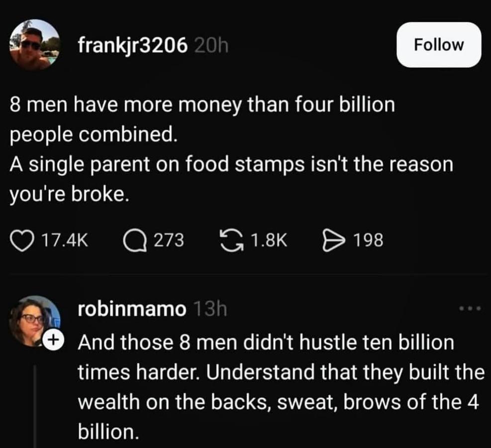Open robinmamo's reply text about hustle
Screen dimensions: 491x448
pos(279,387)
